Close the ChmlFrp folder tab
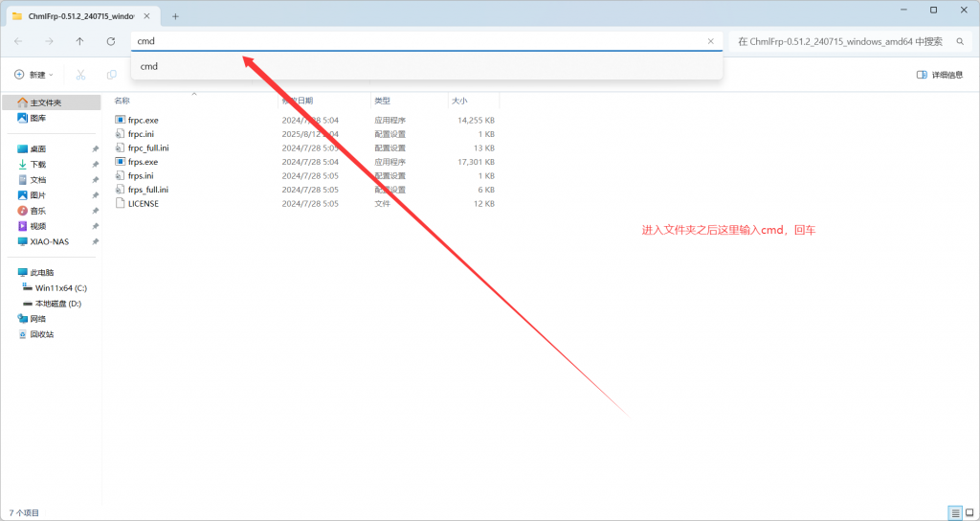 coord(148,16)
